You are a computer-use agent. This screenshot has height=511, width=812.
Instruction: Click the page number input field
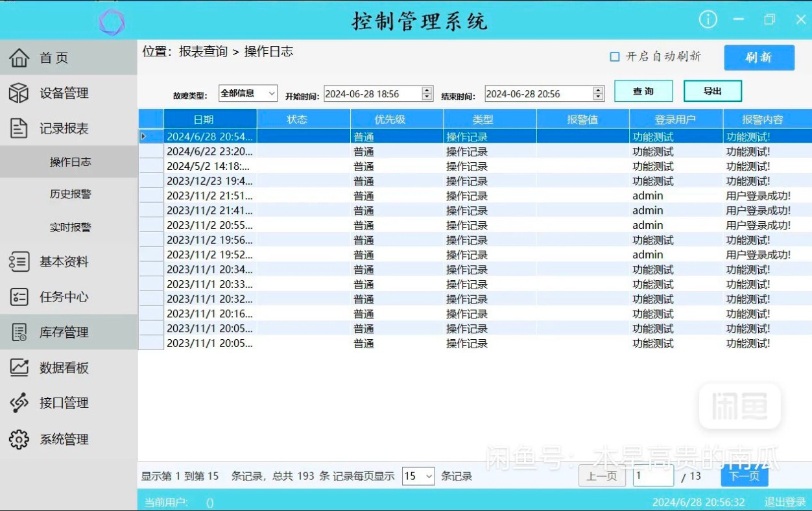tap(652, 476)
